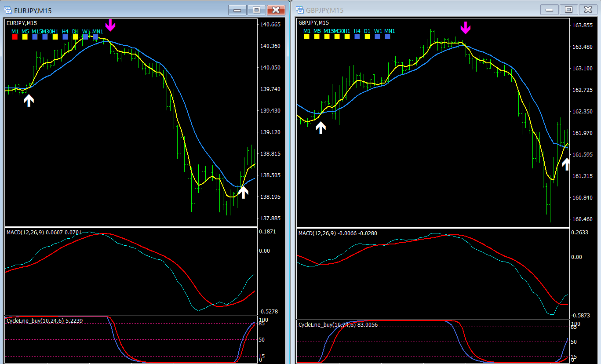The height and width of the screenshot is (364, 601).
Task: Click the magenta down arrow on GBPJPY chart
Action: tap(465, 28)
